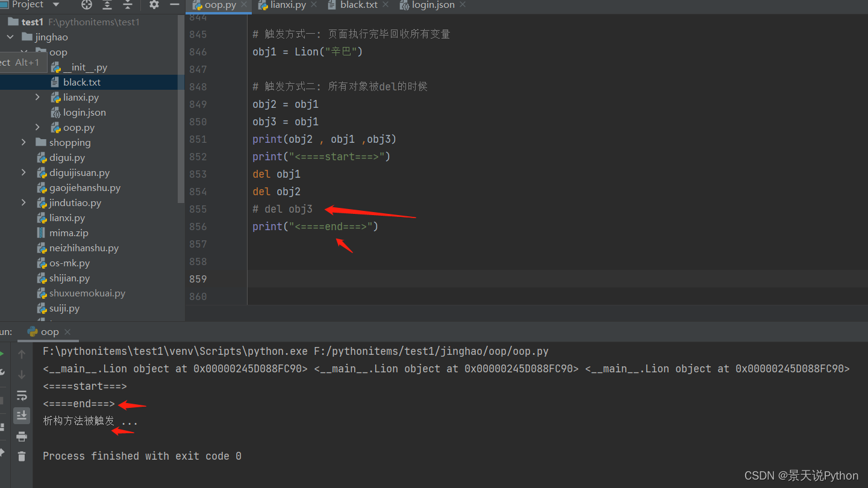Expand the diguijisuan.py node
The image size is (868, 488).
[23, 172]
